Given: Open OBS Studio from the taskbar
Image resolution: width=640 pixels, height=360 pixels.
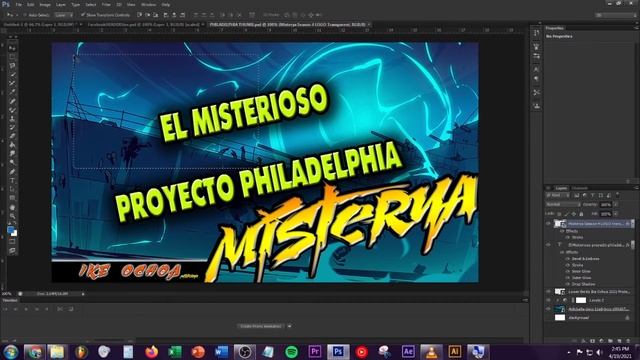Looking at the screenshot, I should tap(245, 351).
